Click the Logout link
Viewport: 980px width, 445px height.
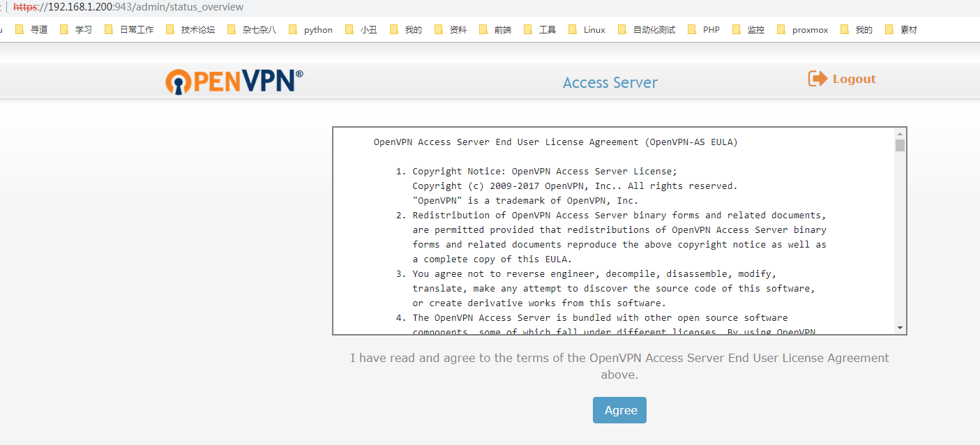pos(842,79)
